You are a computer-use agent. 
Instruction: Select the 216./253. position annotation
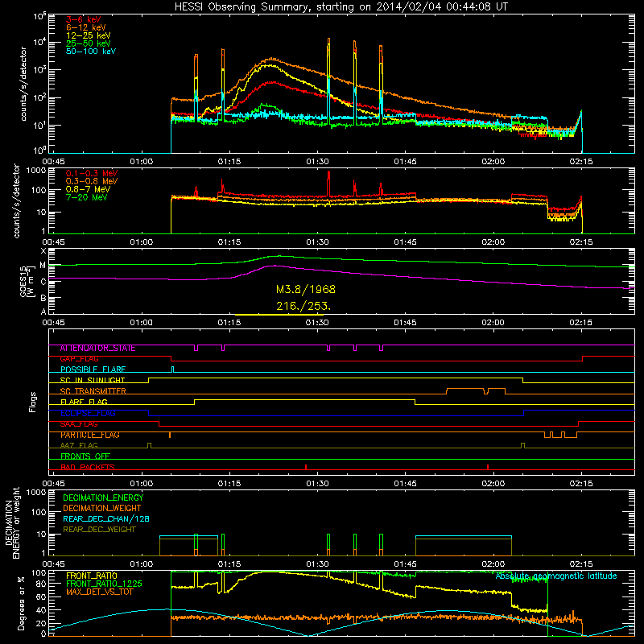pyautogui.click(x=303, y=306)
